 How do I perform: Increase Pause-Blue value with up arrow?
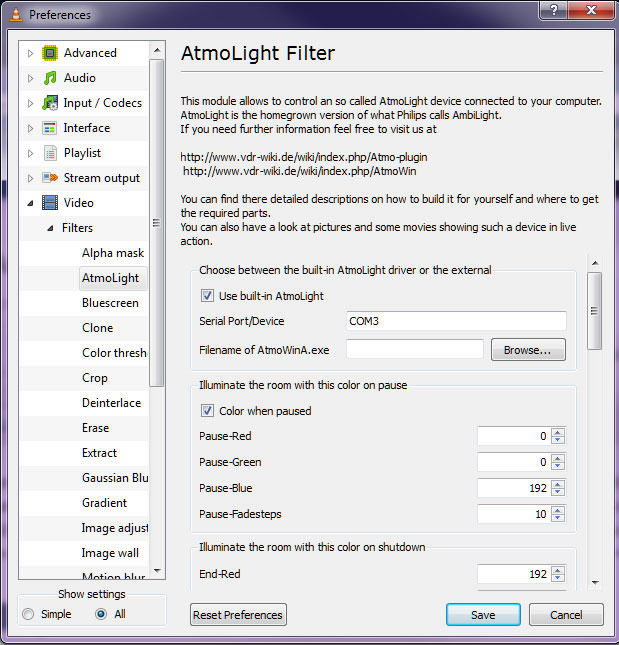tap(558, 484)
